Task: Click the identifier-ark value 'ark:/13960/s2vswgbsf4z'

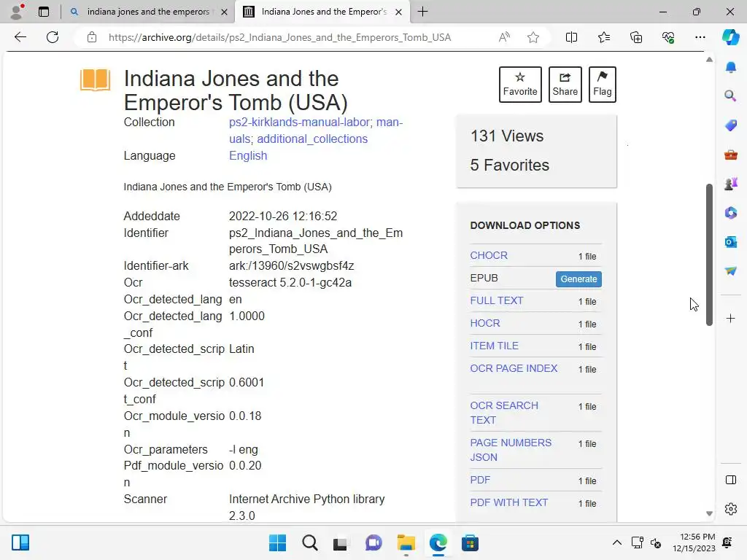Action: 291,265
